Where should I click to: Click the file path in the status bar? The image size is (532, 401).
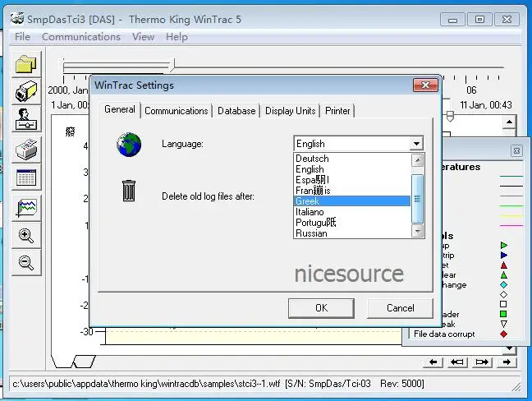tap(146, 384)
